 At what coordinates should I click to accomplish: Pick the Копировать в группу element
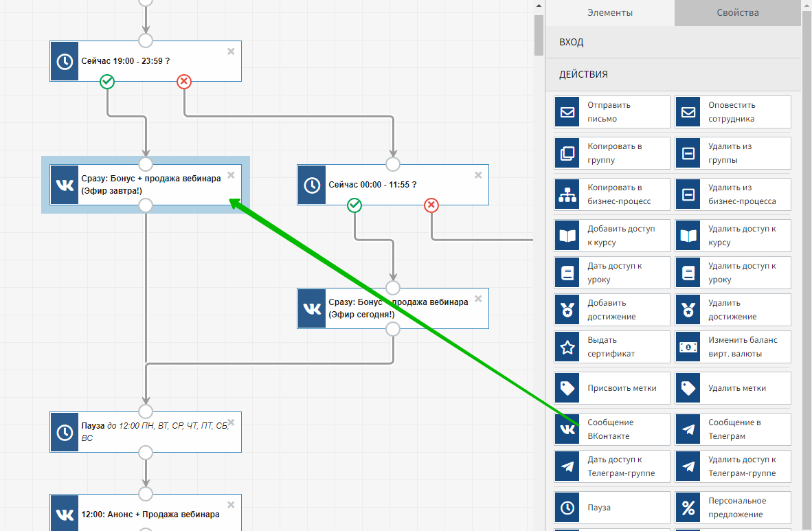(x=612, y=153)
